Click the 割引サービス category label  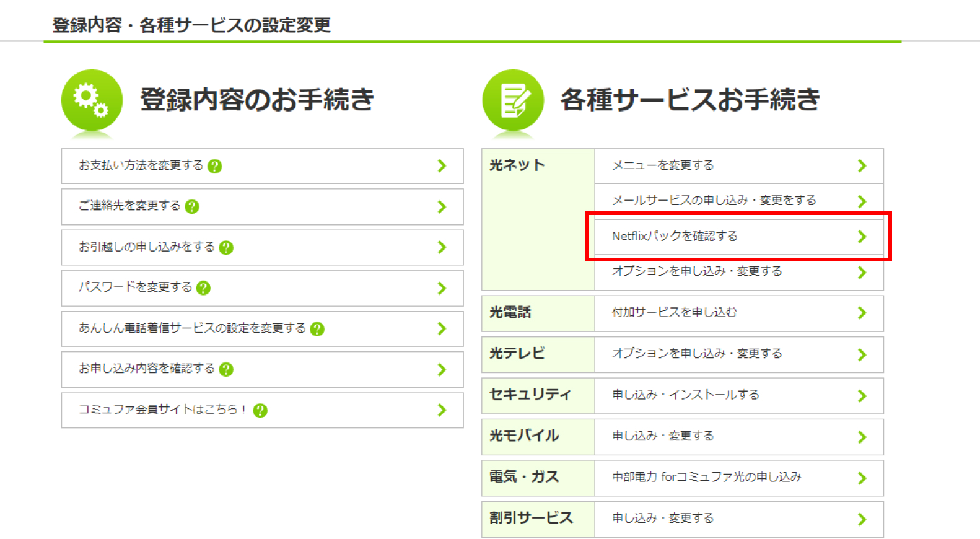click(x=531, y=518)
